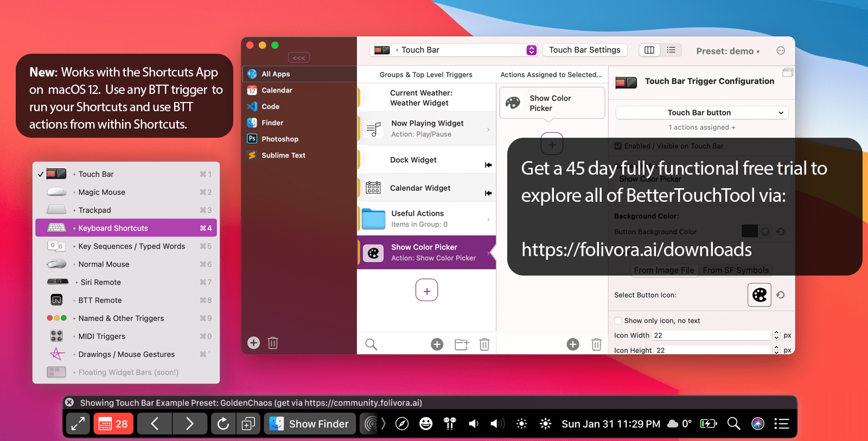Choose Siri Remote in the trigger menu
The image size is (868, 441).
point(126,282)
